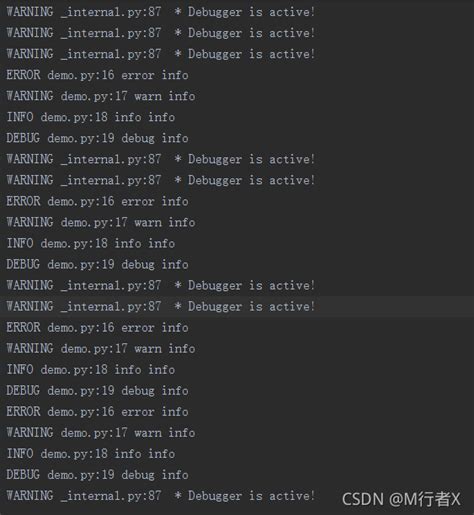
Task: Click the first WARNING demo.py:17 warn info line
Action: [x=101, y=96]
